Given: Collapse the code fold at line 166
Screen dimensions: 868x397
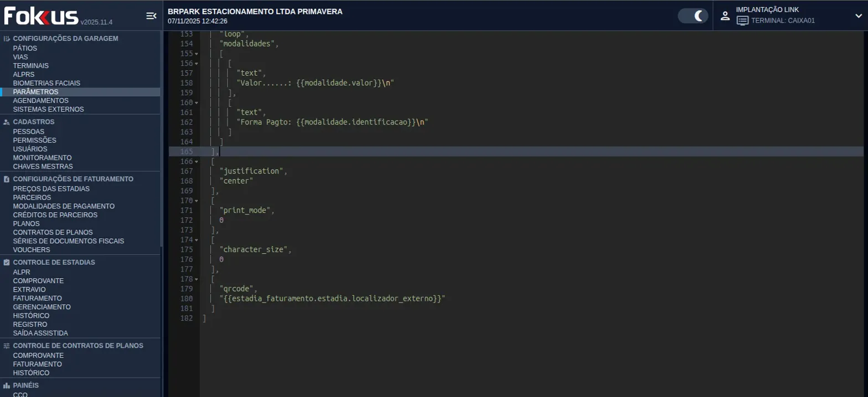Looking at the screenshot, I should click(196, 162).
